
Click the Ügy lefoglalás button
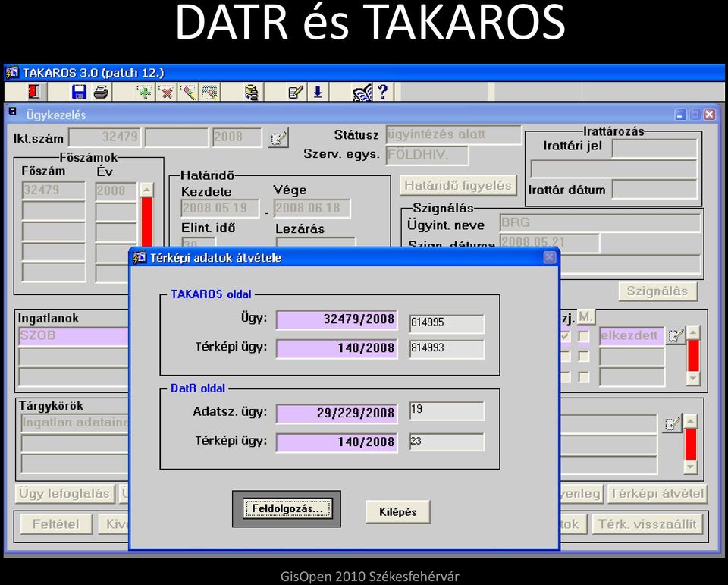tap(64, 493)
